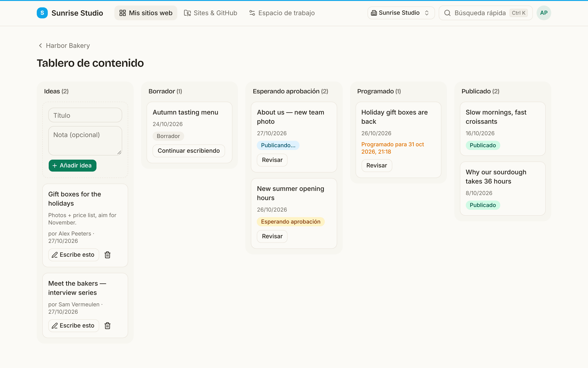
Task: Open the Slow mornings, fast croissants card
Action: tap(503, 129)
